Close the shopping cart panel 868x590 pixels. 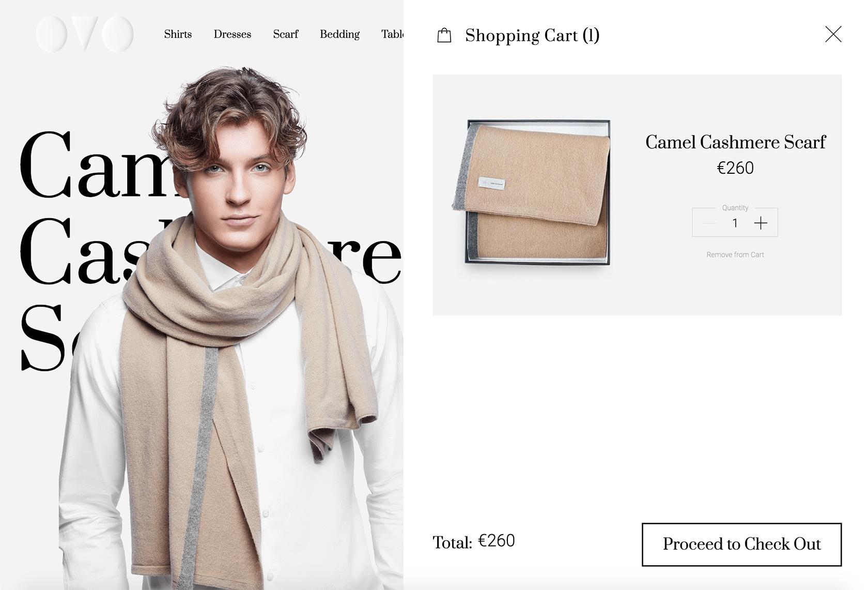833,34
